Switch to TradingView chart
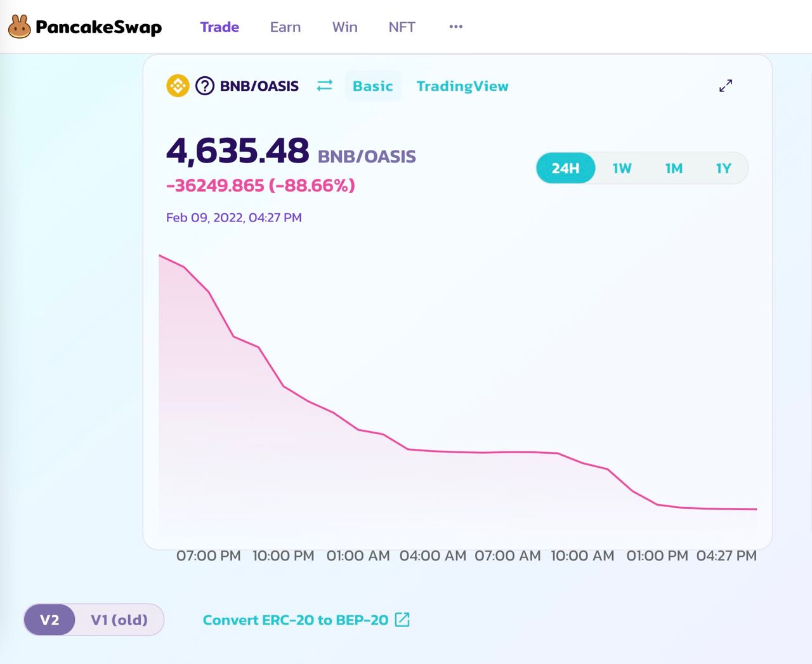Viewport: 812px width, 664px height. click(x=462, y=86)
